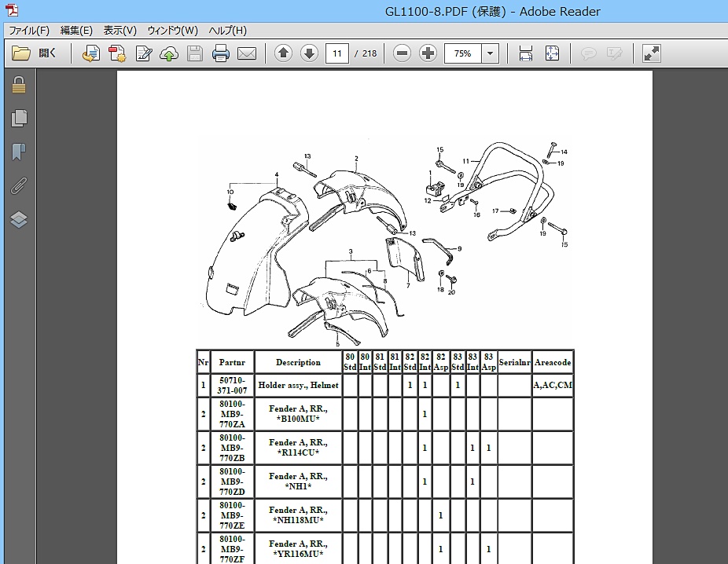Click the 開く text button
The image size is (728, 564).
(48, 53)
